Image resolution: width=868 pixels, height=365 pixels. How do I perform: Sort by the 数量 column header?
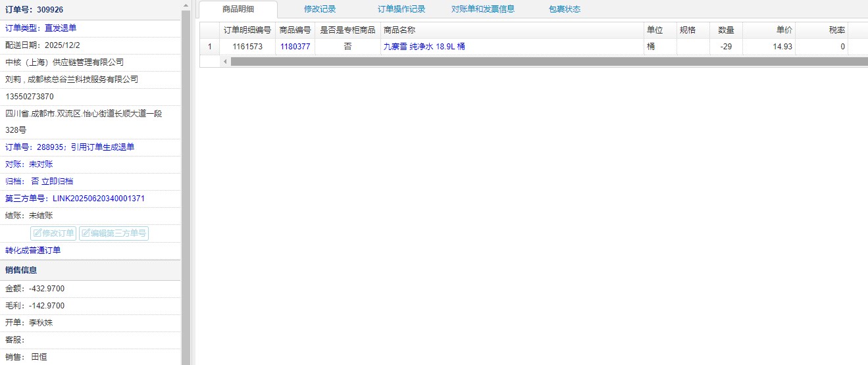[x=726, y=30]
